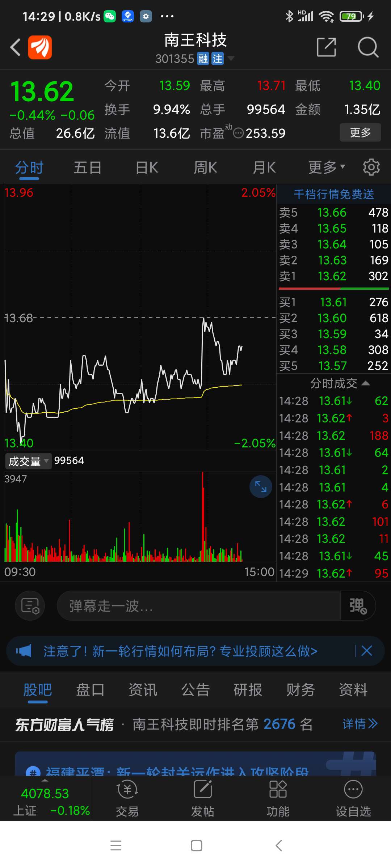Tap the 卖5 order row at 13.66
Image resolution: width=391 pixels, height=868 pixels.
point(334,212)
